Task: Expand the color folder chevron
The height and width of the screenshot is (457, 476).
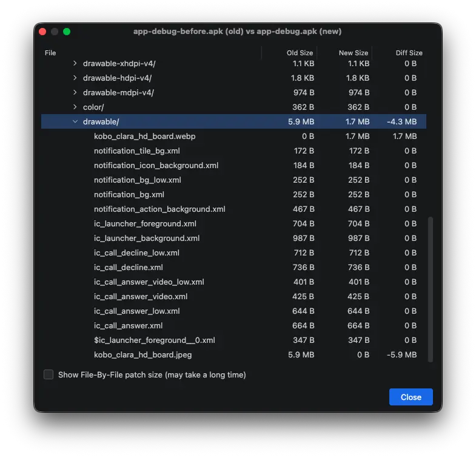Action: [x=75, y=107]
